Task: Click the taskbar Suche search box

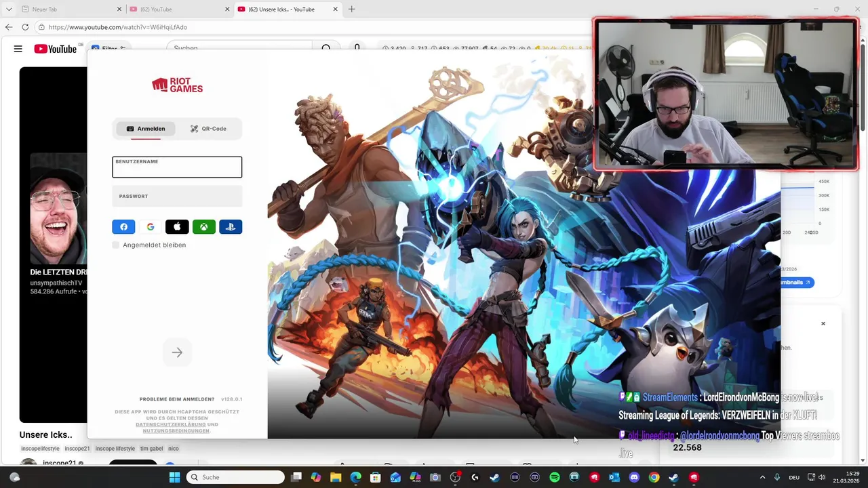Action: pos(235,477)
